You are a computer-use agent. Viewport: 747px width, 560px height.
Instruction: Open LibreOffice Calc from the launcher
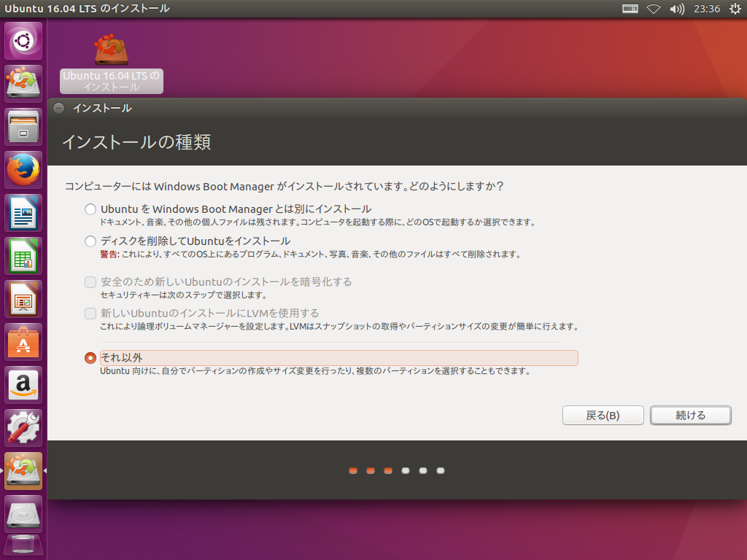(x=23, y=256)
